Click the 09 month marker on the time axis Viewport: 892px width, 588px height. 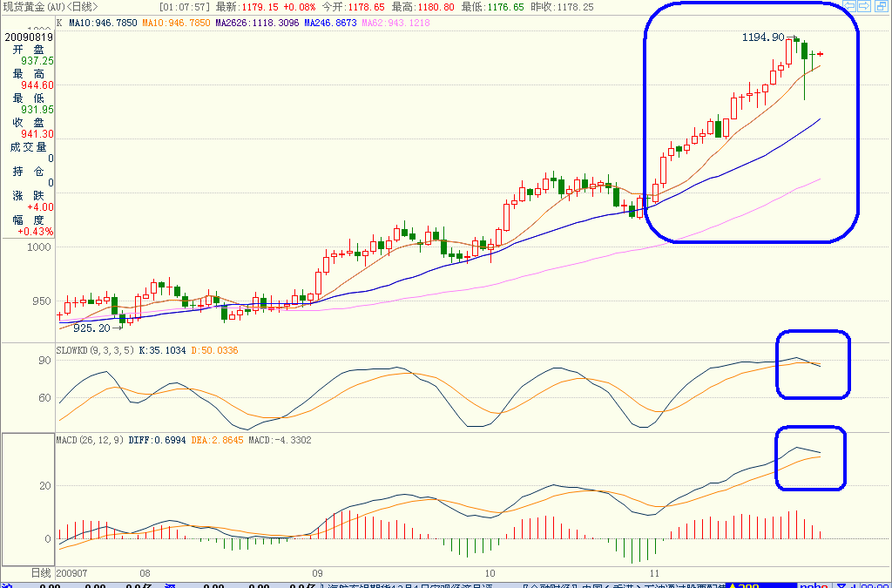coord(317,574)
